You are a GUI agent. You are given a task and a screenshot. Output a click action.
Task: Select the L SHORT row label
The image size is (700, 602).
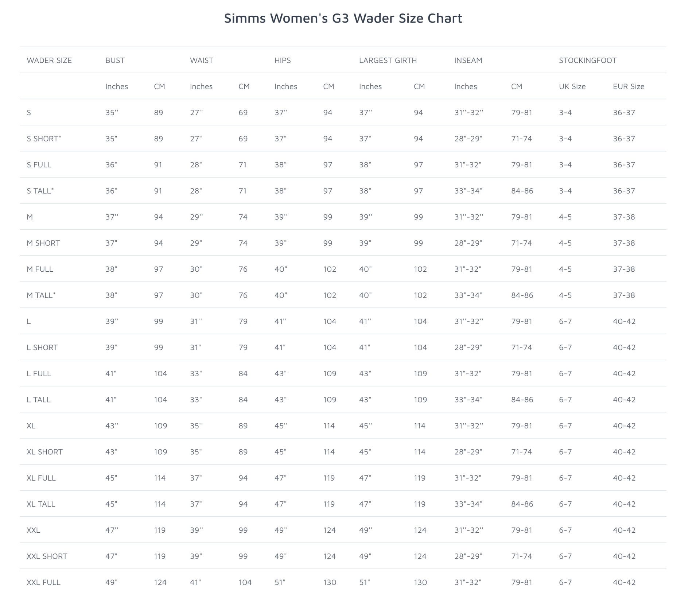(x=42, y=347)
